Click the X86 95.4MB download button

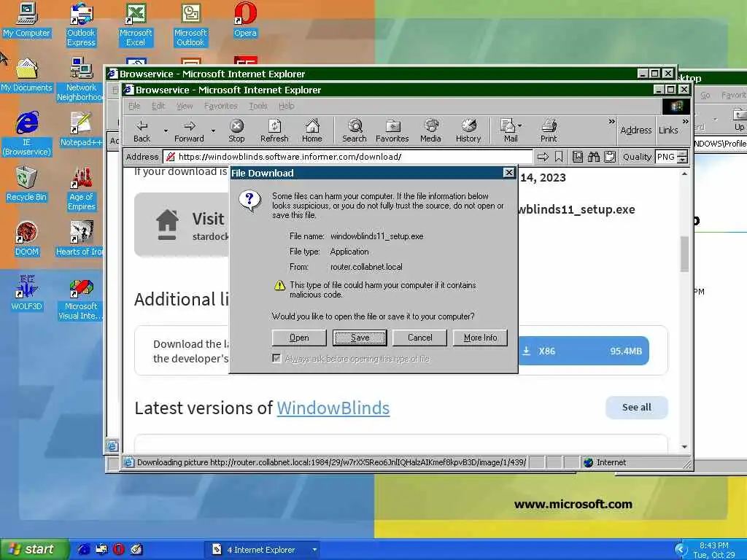click(583, 351)
